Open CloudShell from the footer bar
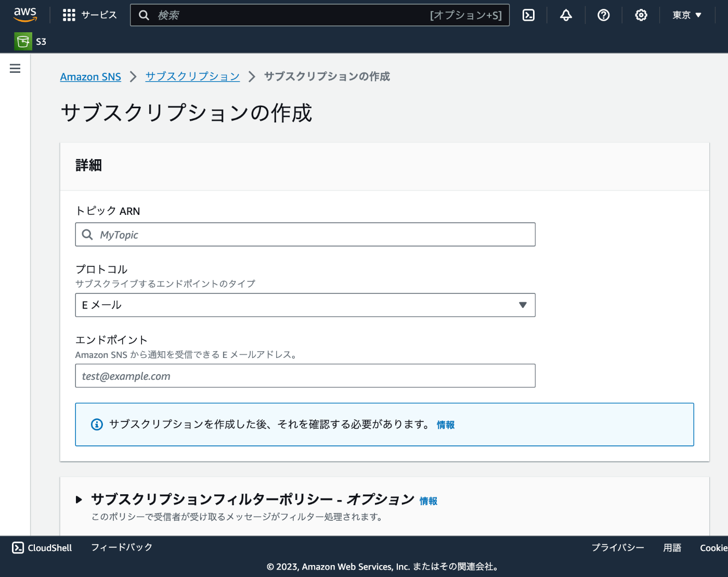 coord(42,547)
